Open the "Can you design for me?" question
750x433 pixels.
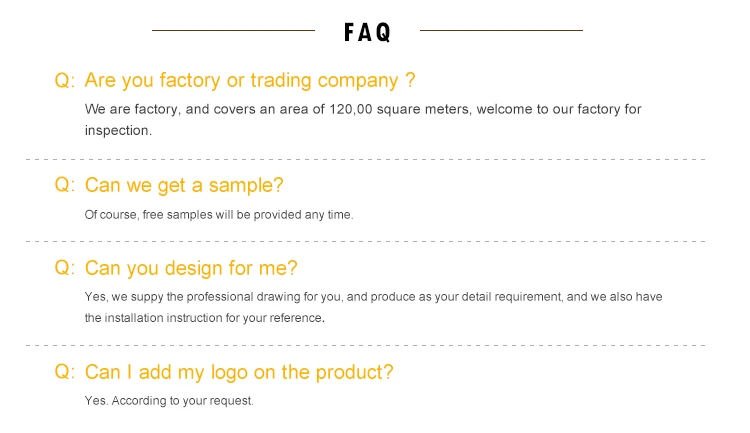(191, 268)
